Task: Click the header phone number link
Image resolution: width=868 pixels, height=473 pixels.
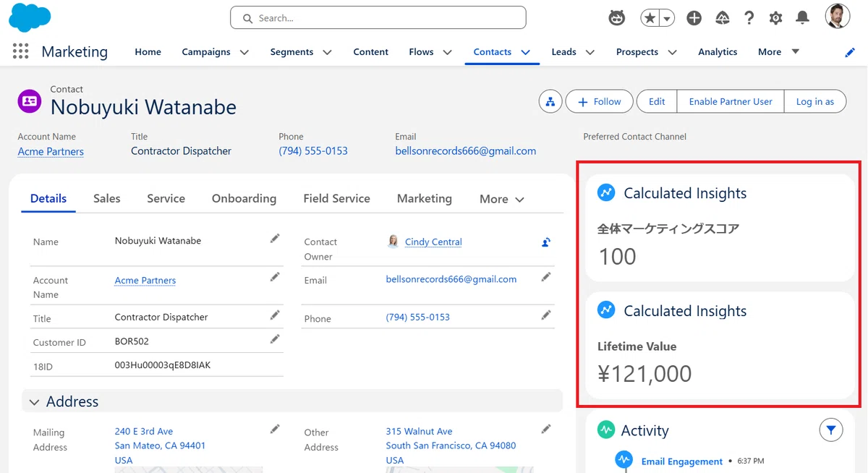Action: coord(313,151)
